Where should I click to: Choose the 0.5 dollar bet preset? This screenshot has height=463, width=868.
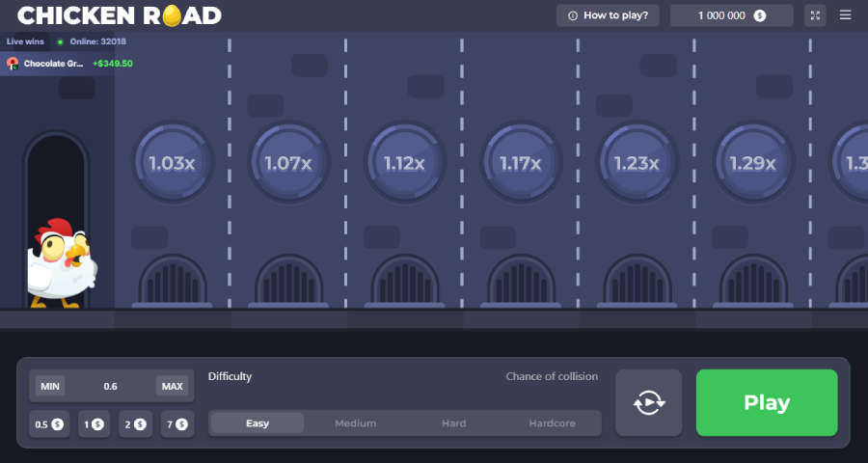point(49,423)
